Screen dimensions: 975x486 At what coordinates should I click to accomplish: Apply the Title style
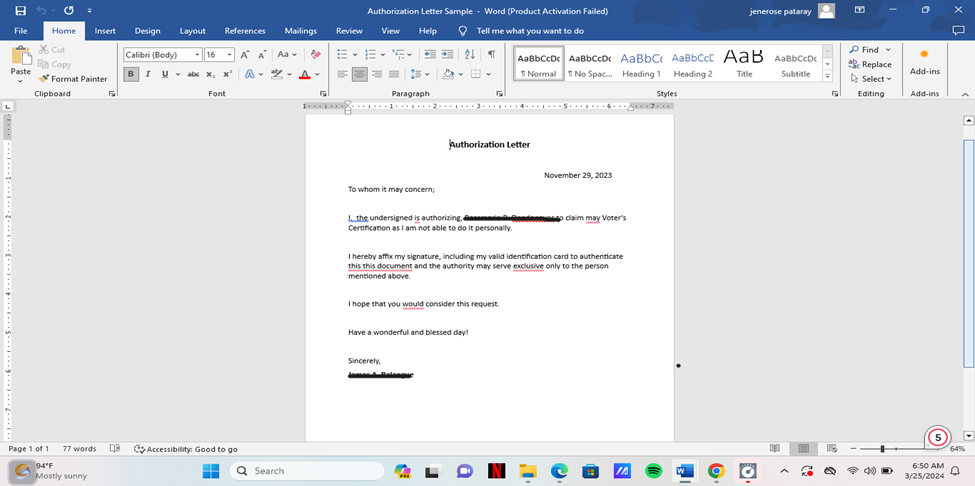click(744, 63)
